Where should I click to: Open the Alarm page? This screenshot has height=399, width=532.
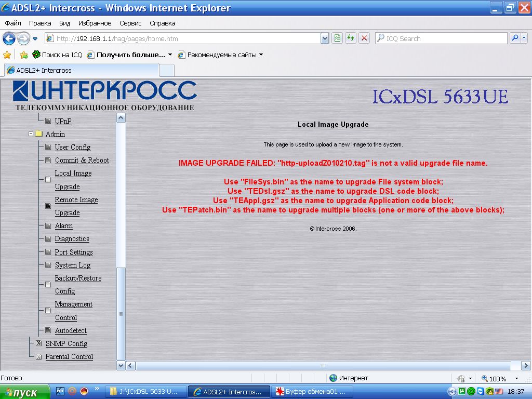(x=64, y=225)
